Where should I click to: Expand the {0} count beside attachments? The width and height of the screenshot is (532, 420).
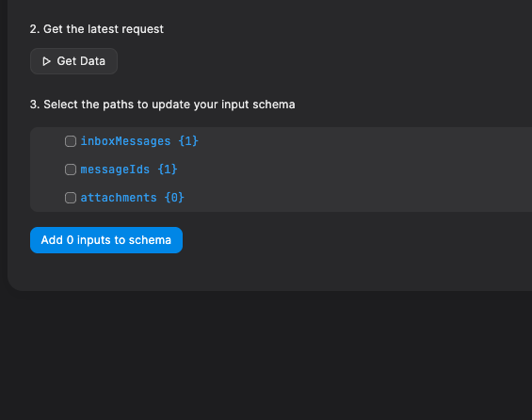pyautogui.click(x=174, y=198)
